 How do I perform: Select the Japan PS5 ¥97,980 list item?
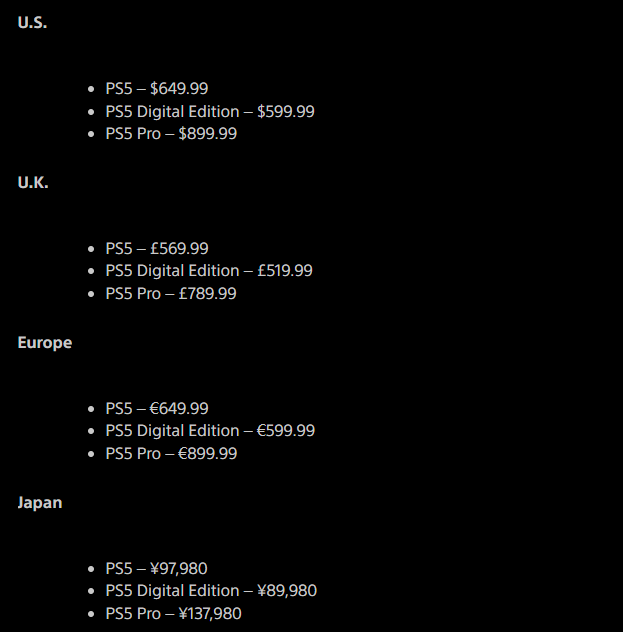[x=156, y=569]
